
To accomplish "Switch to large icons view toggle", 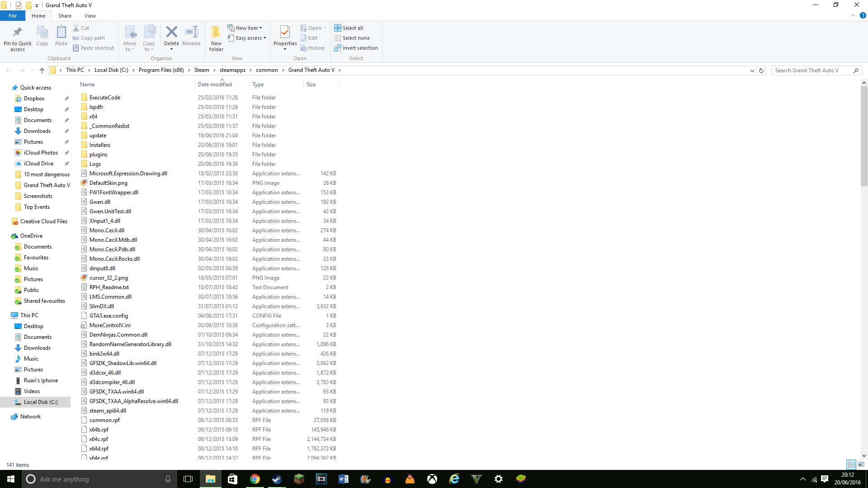I will pyautogui.click(x=861, y=465).
